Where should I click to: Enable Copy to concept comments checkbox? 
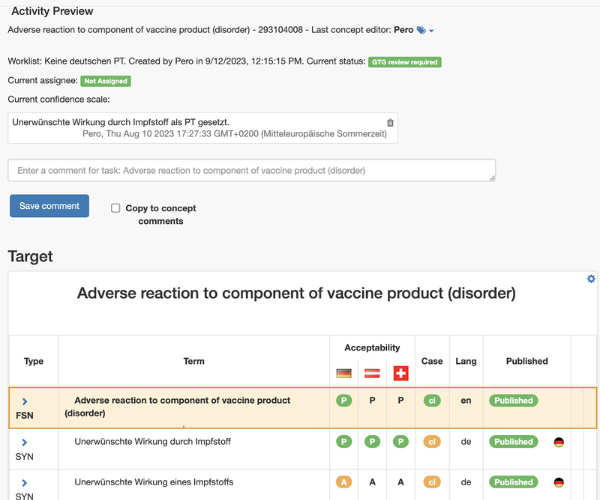point(116,208)
